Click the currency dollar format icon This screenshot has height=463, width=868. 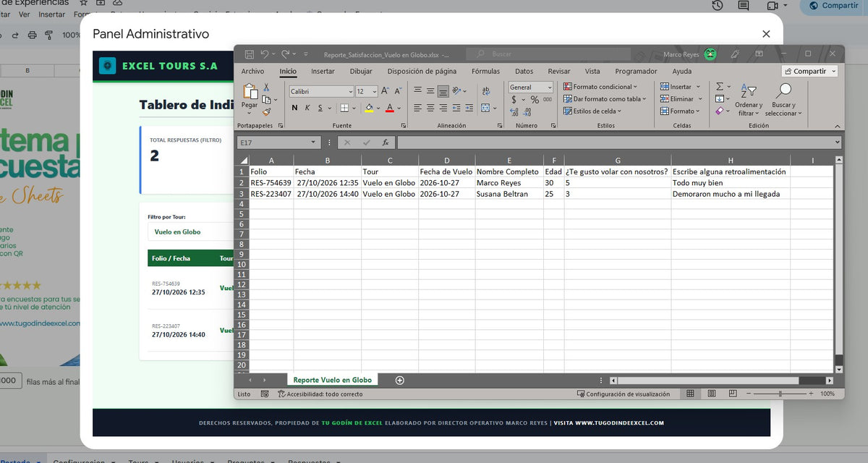click(x=514, y=100)
